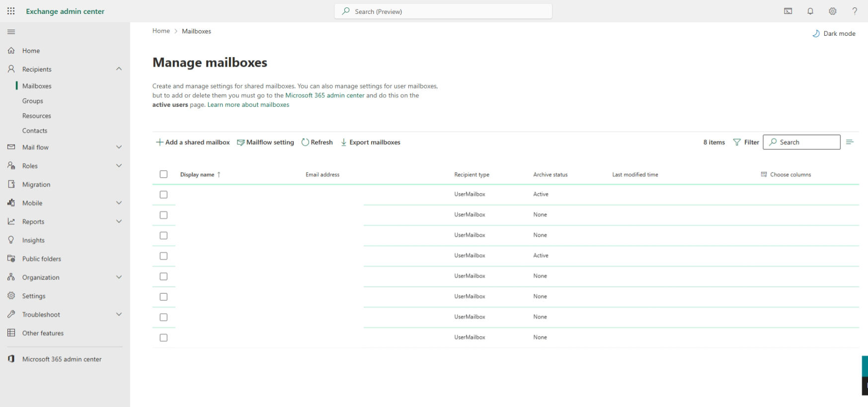The image size is (868, 407).
Task: Open Groups under Recipients
Action: click(33, 101)
